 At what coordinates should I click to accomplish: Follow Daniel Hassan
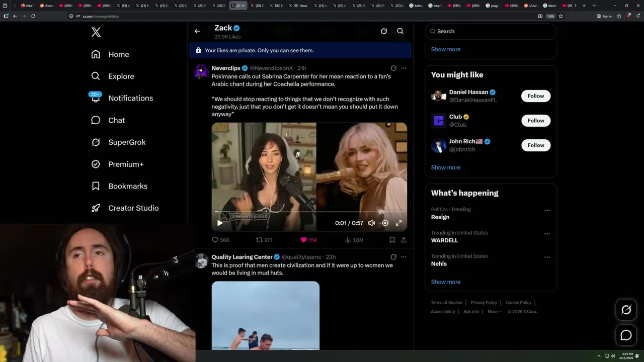point(536,96)
